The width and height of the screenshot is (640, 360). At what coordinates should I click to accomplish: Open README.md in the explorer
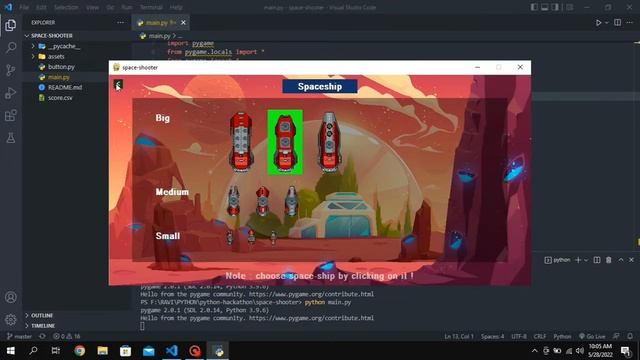coord(65,87)
